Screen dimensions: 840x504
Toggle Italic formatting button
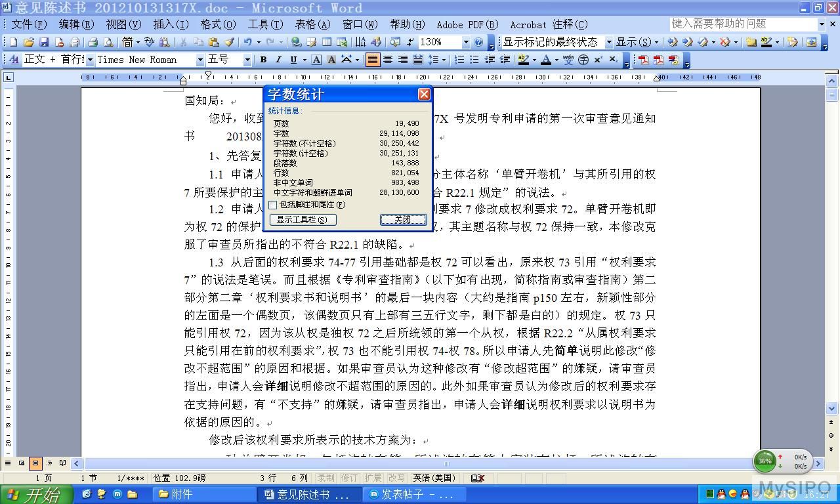point(278,60)
